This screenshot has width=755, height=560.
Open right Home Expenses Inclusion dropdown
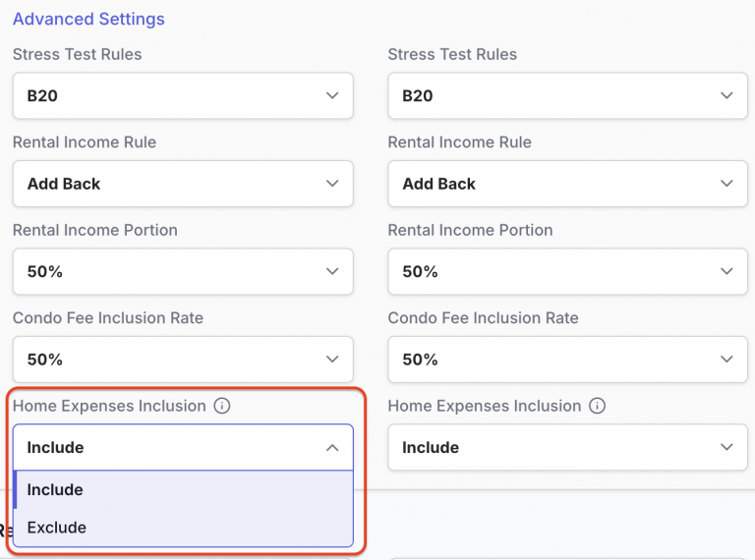(x=567, y=447)
